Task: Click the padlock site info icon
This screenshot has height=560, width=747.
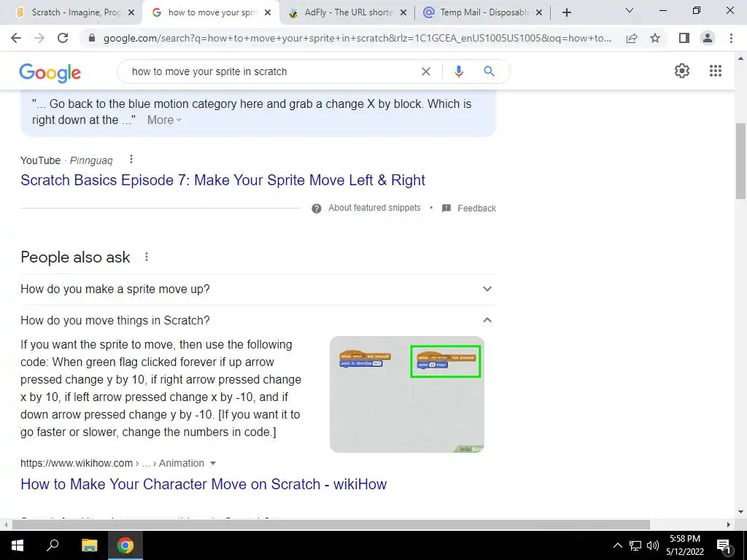Action: (92, 38)
